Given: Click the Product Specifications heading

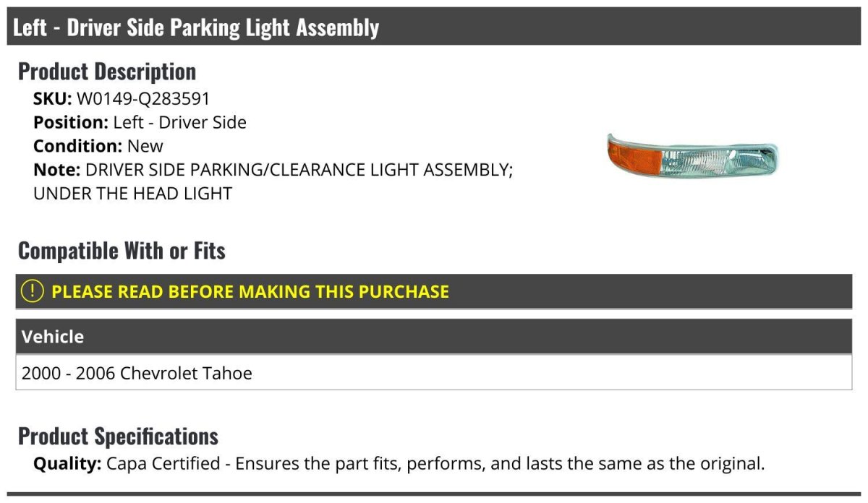Looking at the screenshot, I should coord(118,437).
